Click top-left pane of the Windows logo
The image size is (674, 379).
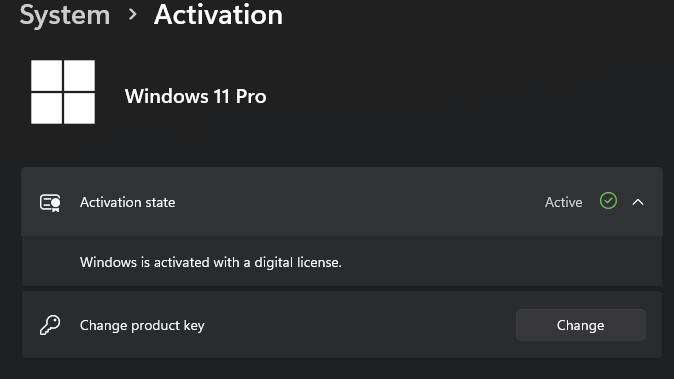[46, 75]
